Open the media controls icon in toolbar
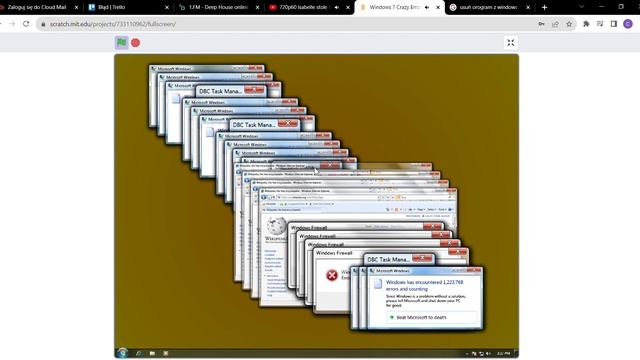Viewport: 640px width, 360px height. click(600, 24)
